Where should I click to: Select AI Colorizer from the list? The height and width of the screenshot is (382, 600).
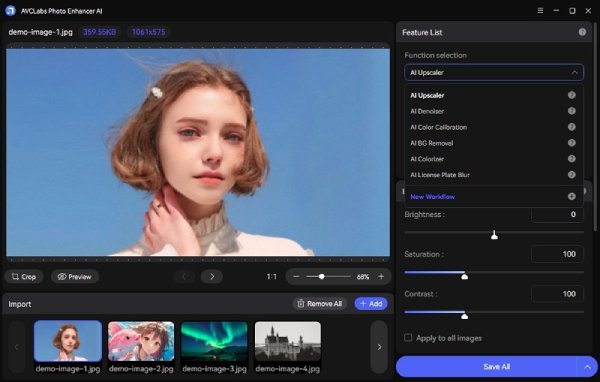coord(427,159)
